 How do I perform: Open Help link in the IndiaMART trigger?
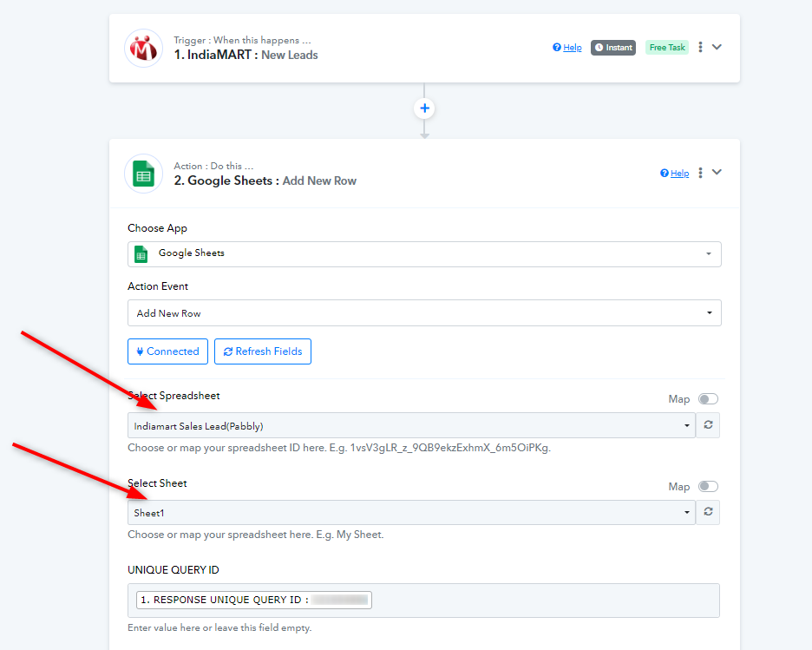coord(567,47)
